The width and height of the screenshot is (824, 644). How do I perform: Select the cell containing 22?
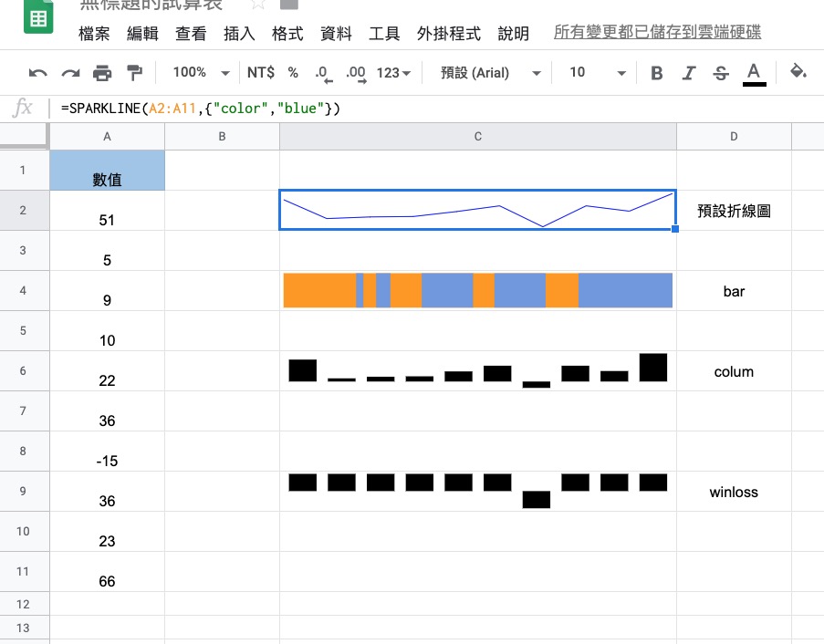[107, 371]
